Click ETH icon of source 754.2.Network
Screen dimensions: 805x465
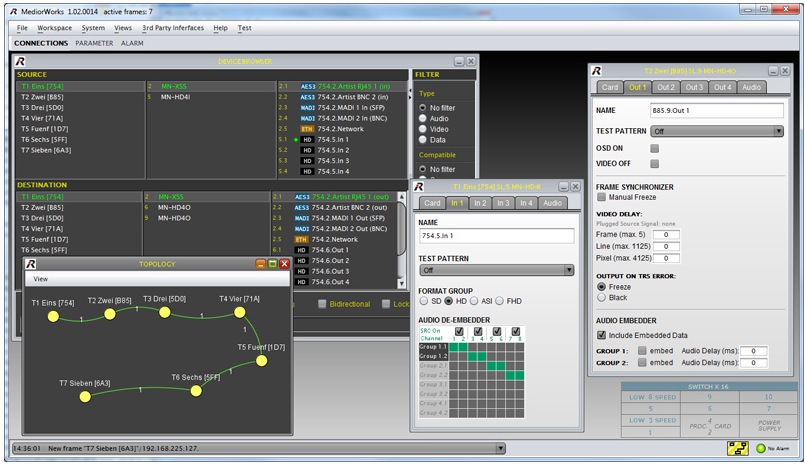pos(308,129)
